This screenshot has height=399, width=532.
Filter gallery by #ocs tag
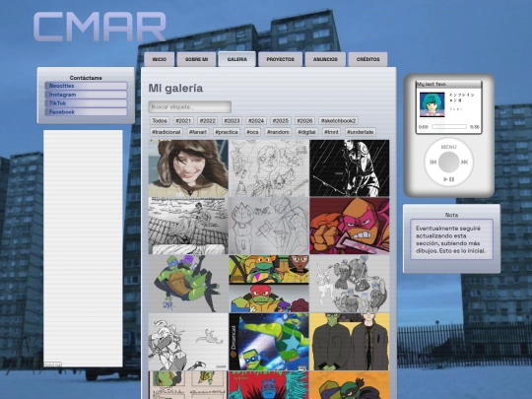(252, 132)
